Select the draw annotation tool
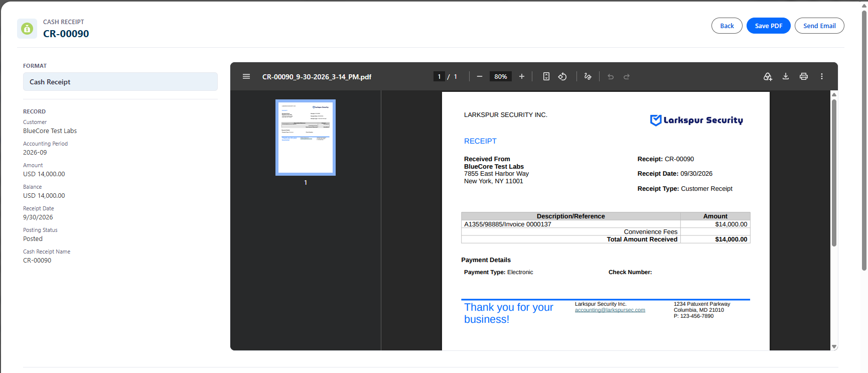The height and width of the screenshot is (373, 868). click(588, 76)
